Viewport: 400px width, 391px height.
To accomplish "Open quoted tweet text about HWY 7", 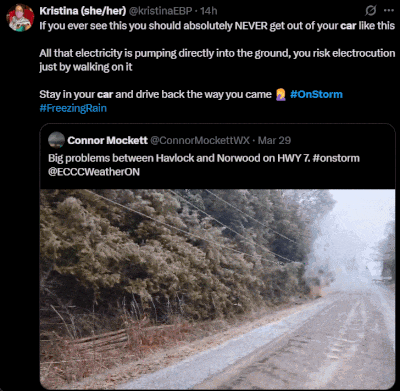I will pyautogui.click(x=204, y=165).
